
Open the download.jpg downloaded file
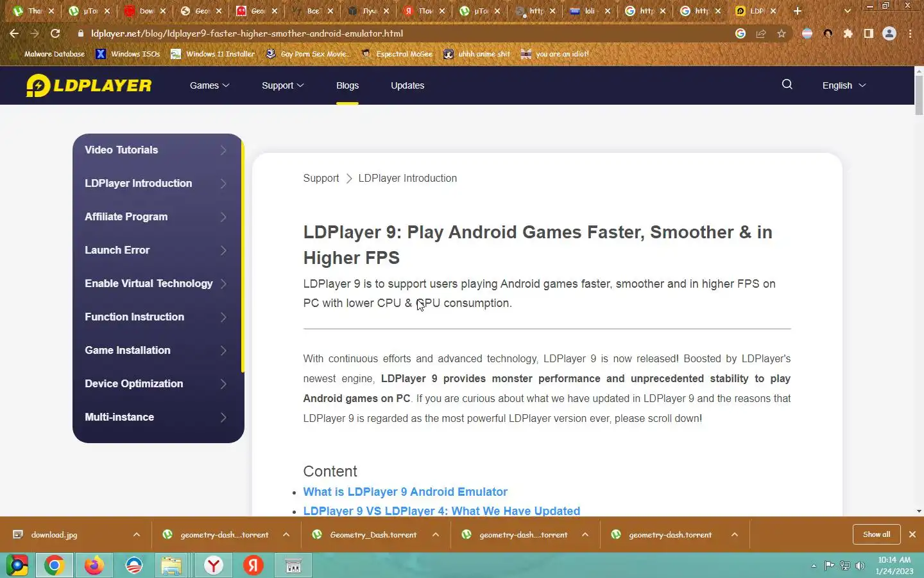point(54,534)
